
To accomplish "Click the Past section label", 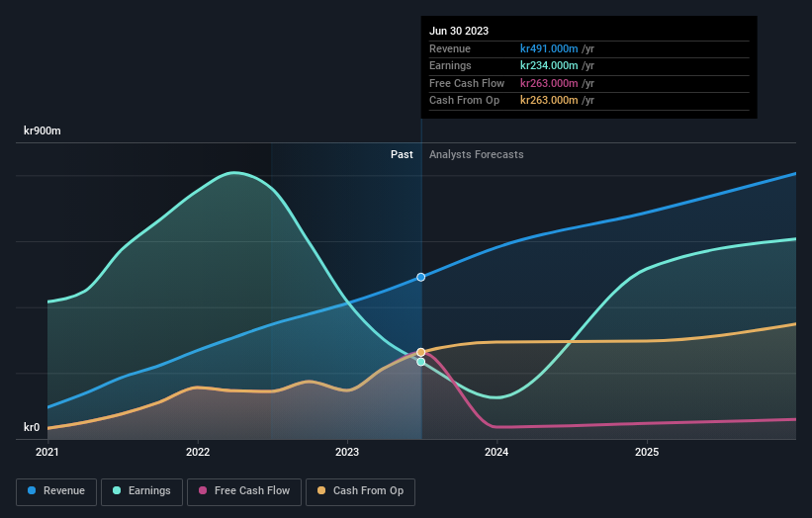I will point(402,155).
